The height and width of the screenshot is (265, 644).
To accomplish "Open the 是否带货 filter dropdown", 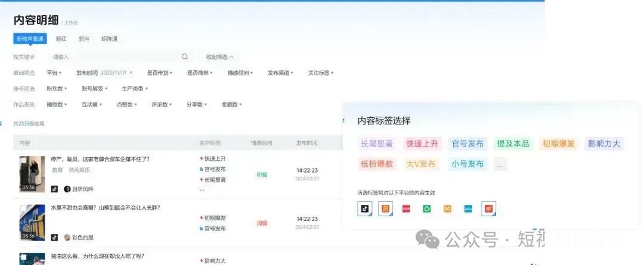I will click(159, 73).
